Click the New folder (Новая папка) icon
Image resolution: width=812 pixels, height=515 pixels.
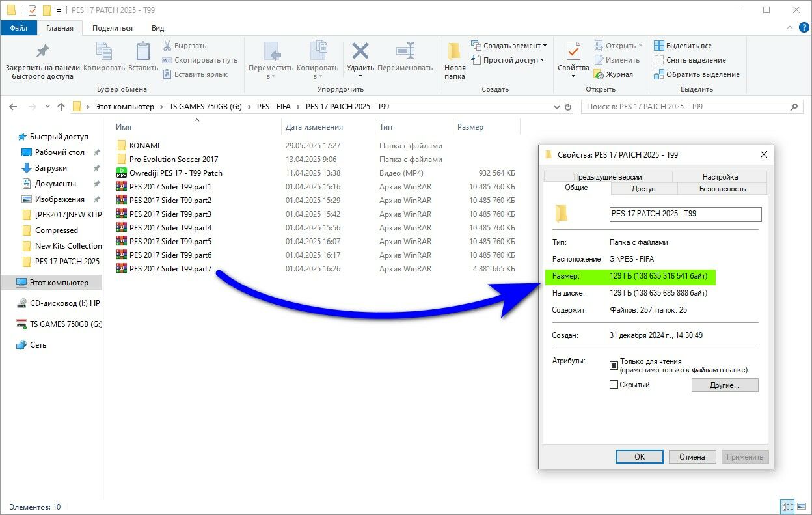pyautogui.click(x=455, y=51)
